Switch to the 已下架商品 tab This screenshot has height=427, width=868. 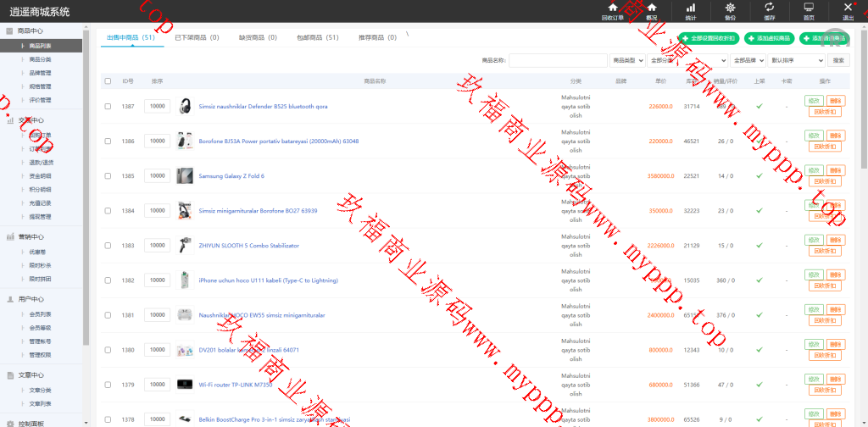click(197, 38)
